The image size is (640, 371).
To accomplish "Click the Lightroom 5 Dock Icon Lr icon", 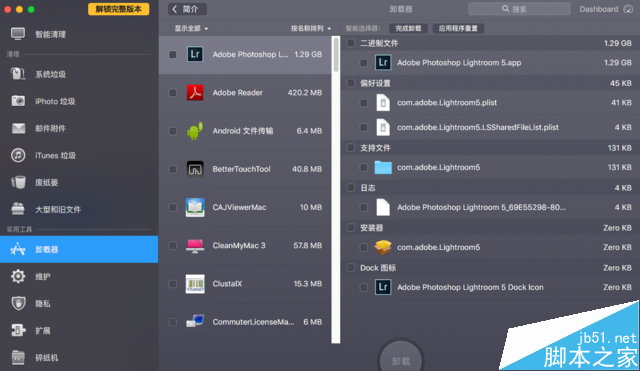I will click(x=383, y=287).
